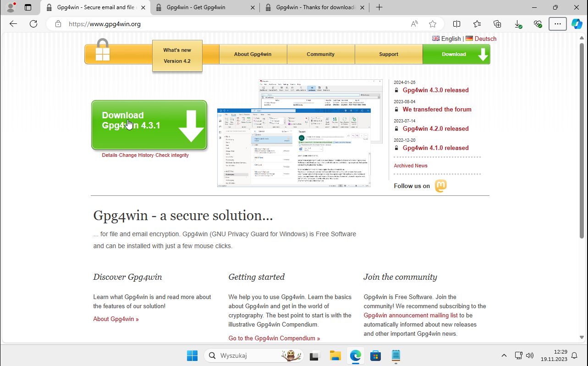This screenshot has width=588, height=366.
Task: Add page to favorites star icon
Action: tap(432, 24)
